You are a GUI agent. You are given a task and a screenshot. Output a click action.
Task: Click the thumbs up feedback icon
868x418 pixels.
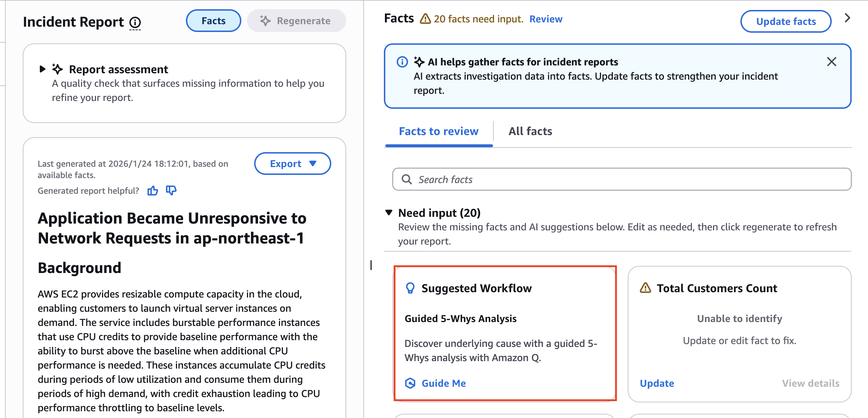153,191
